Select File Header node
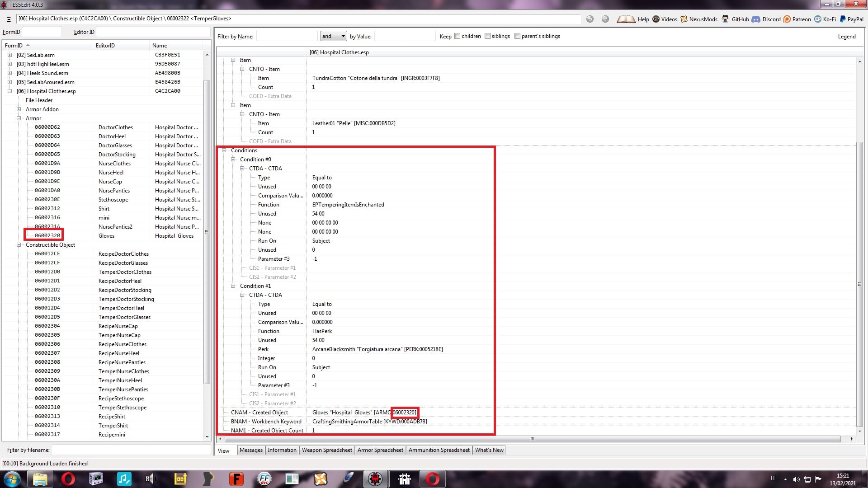Screen dimensions: 868x488 click(39, 100)
